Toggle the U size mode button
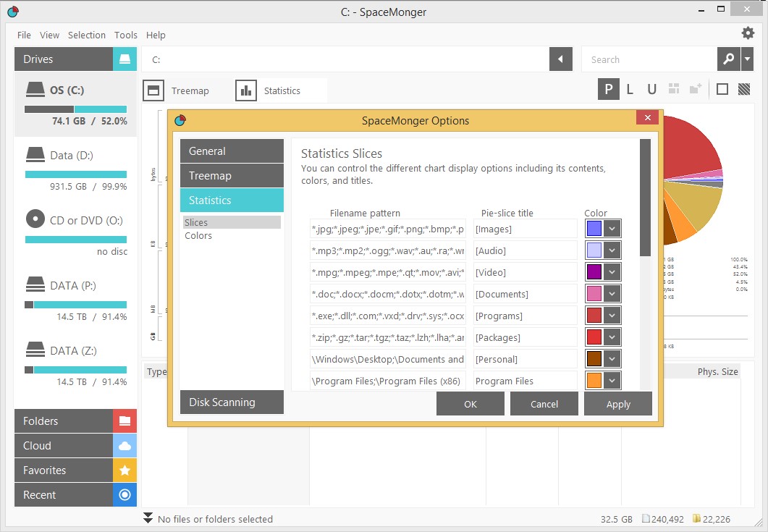The image size is (768, 532). pos(651,89)
